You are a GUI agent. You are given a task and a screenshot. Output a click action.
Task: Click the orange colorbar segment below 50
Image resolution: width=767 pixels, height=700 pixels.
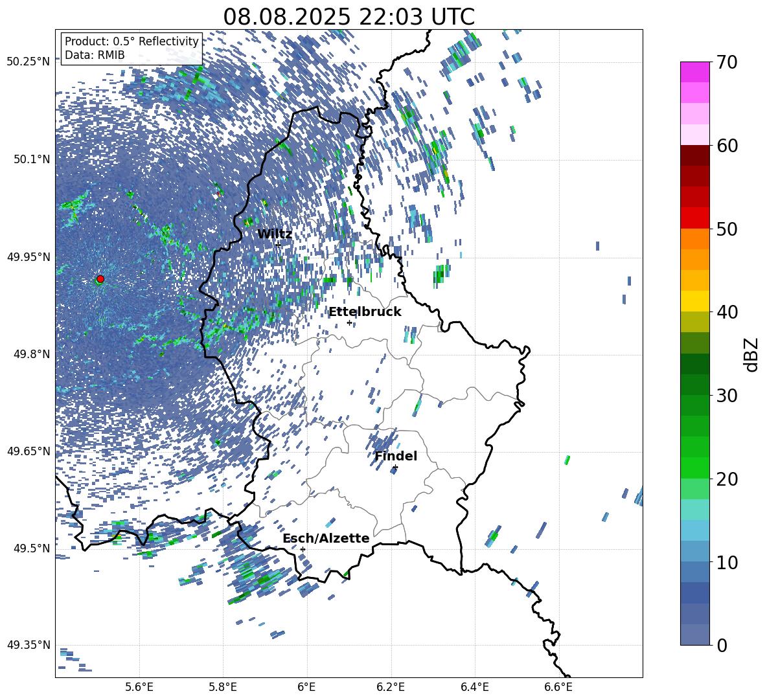[x=695, y=238]
